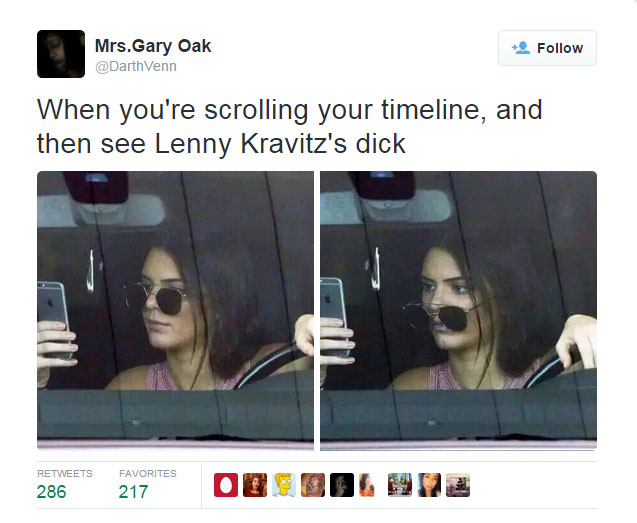
Task: Click the last faded pinkish photo avatar
Action: 458,485
